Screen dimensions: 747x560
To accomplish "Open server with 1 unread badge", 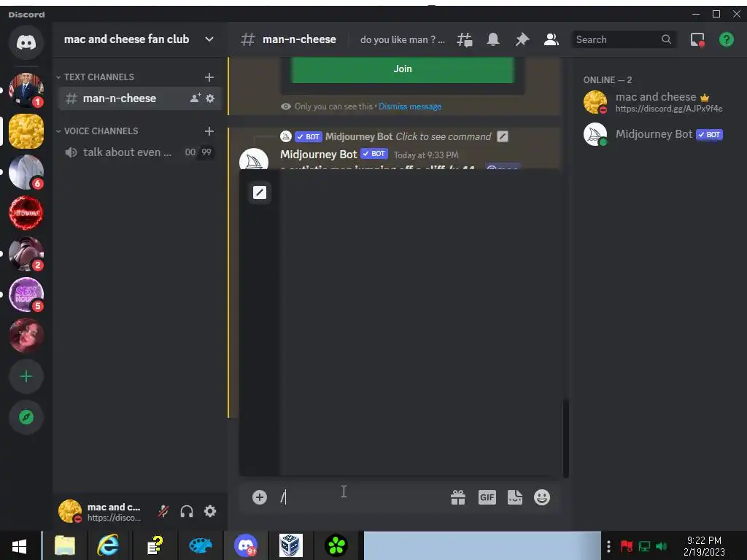I will click(26, 90).
